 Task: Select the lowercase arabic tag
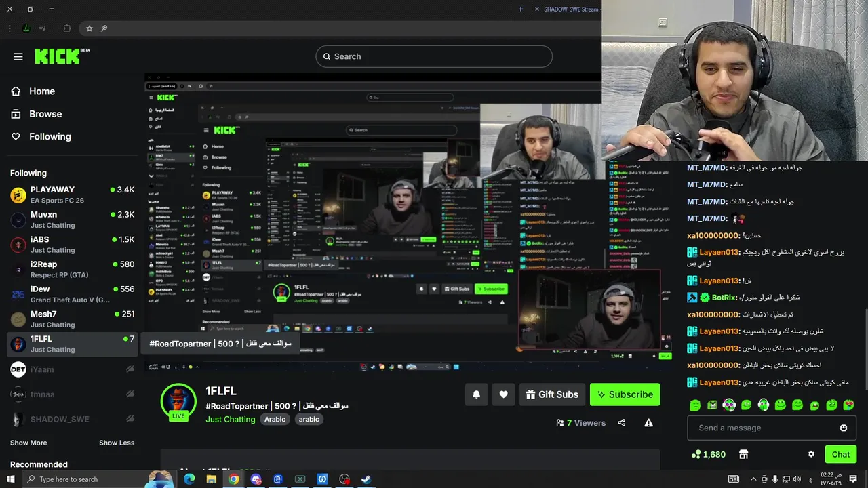tap(309, 419)
